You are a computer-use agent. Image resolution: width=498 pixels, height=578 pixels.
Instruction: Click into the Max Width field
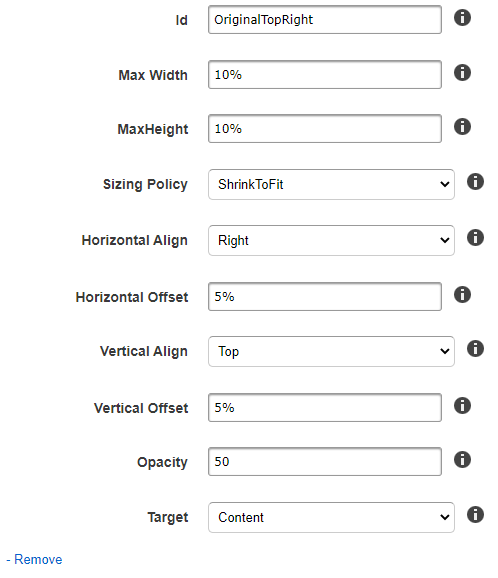(325, 75)
